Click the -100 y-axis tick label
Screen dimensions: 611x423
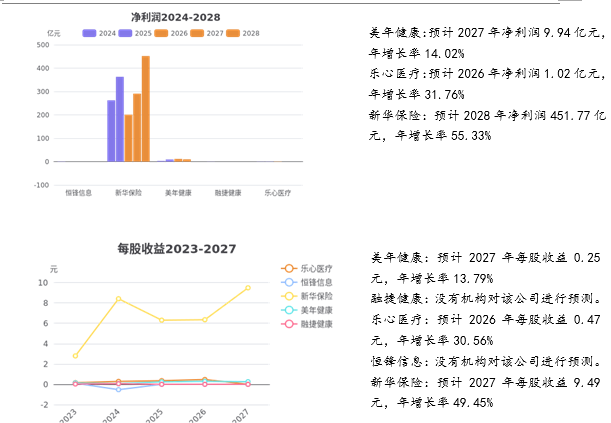[41, 185]
